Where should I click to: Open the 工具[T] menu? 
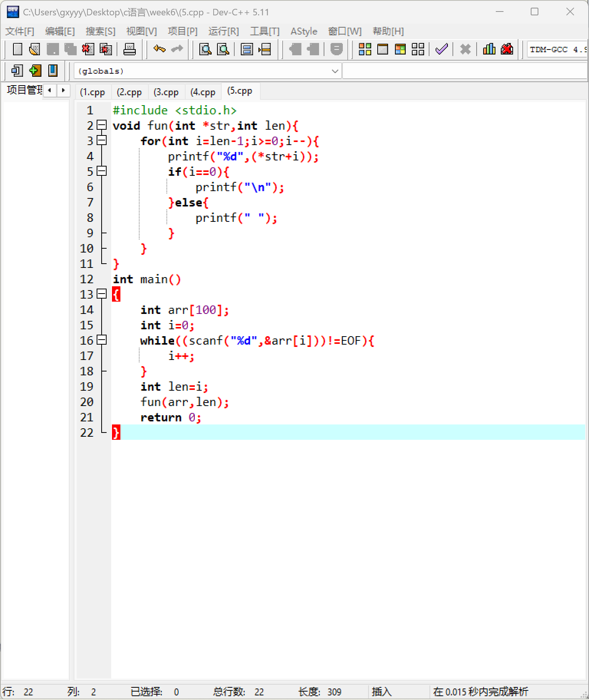point(265,31)
